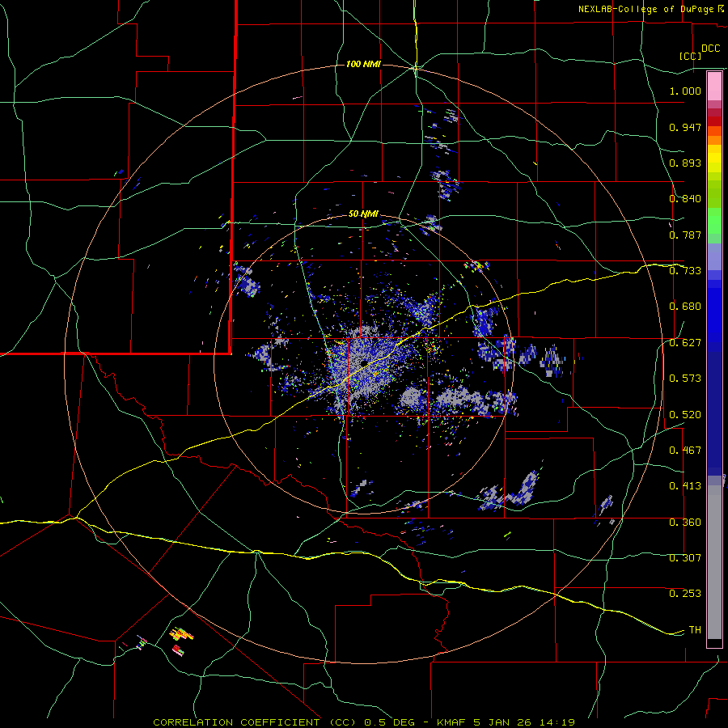The image size is (728, 728).
Task: Select the 0.253 scale value
Action: coord(685,594)
